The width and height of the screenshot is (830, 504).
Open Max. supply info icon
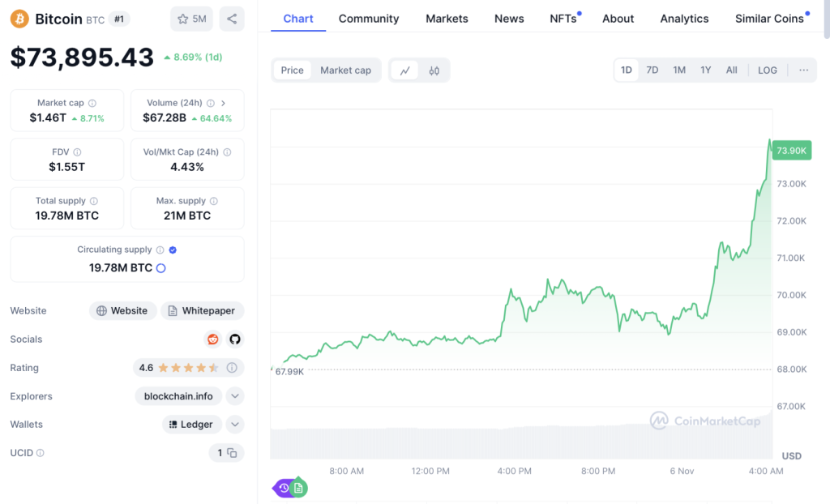point(214,201)
